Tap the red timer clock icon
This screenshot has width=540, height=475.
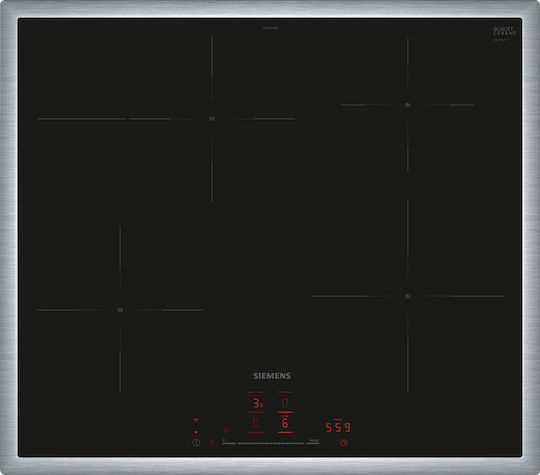coord(344,443)
